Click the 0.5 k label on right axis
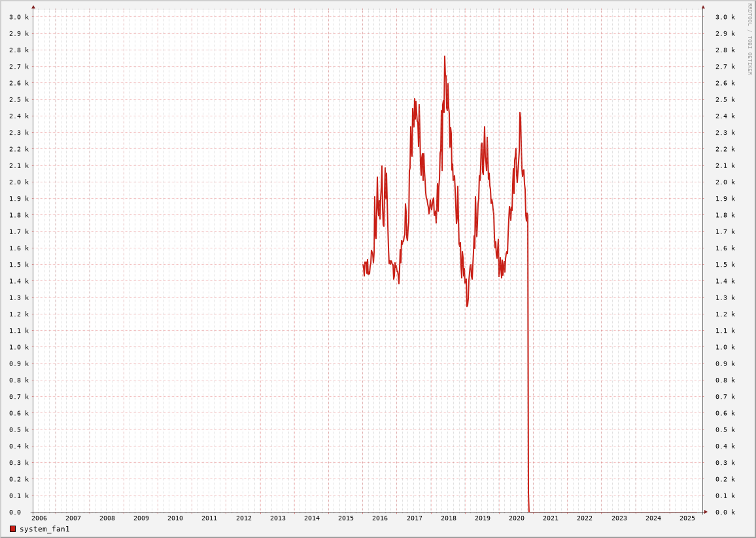This screenshot has height=538, width=756. (725, 430)
